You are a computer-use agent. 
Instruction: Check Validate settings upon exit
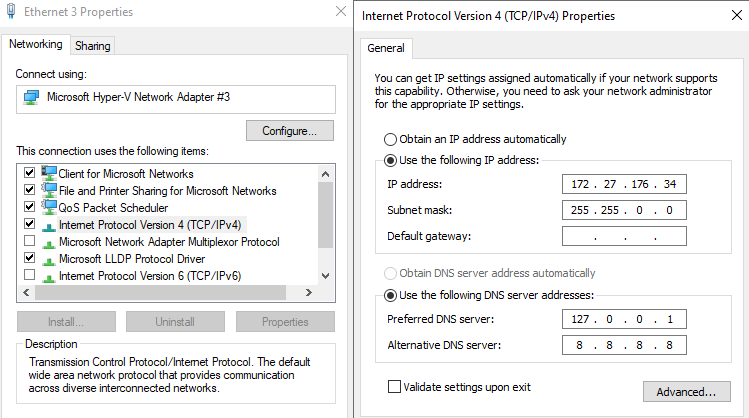click(x=393, y=386)
